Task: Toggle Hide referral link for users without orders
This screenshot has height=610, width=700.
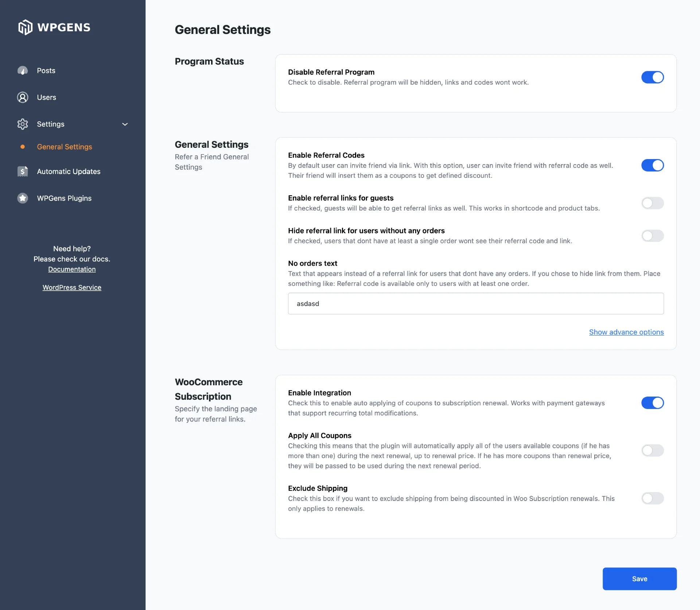Action: 652,236
